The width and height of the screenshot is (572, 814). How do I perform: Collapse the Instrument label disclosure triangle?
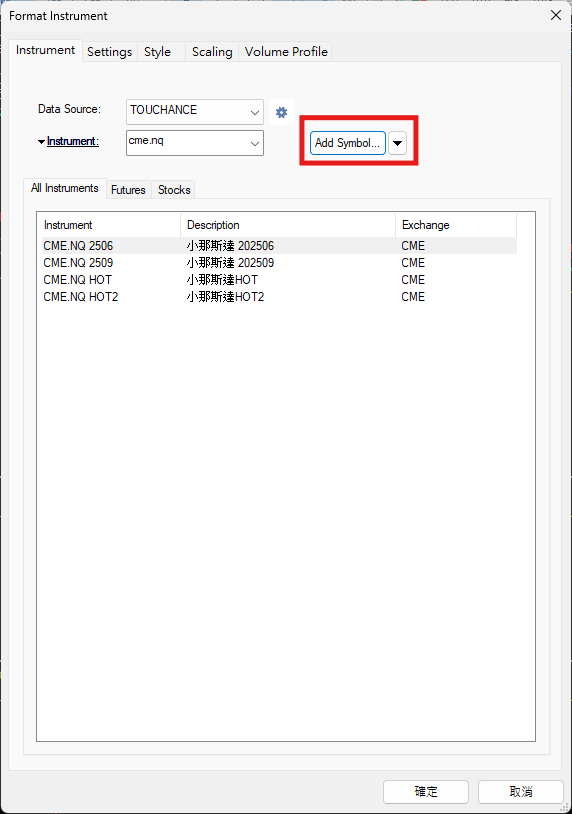pos(41,142)
